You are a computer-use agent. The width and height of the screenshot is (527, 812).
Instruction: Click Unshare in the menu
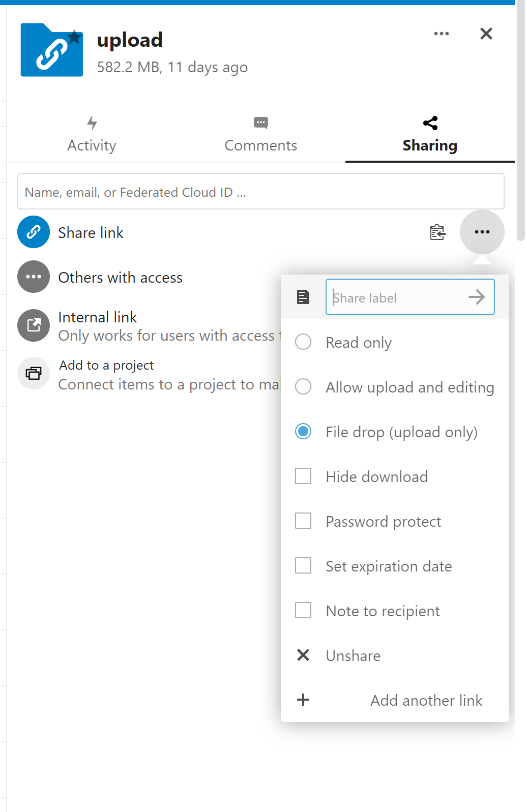395,655
